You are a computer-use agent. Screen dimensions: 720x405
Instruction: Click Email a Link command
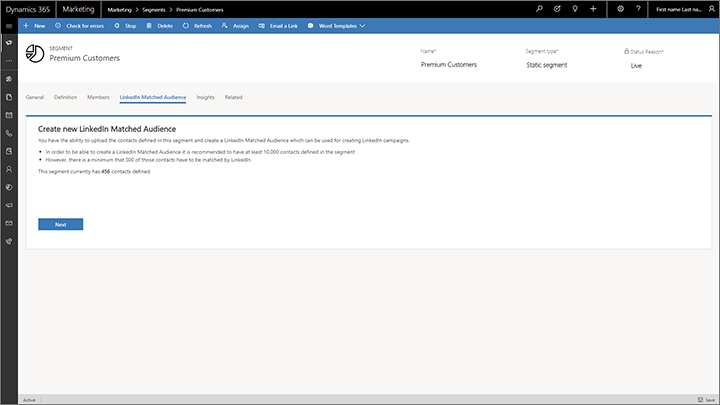pyautogui.click(x=278, y=25)
